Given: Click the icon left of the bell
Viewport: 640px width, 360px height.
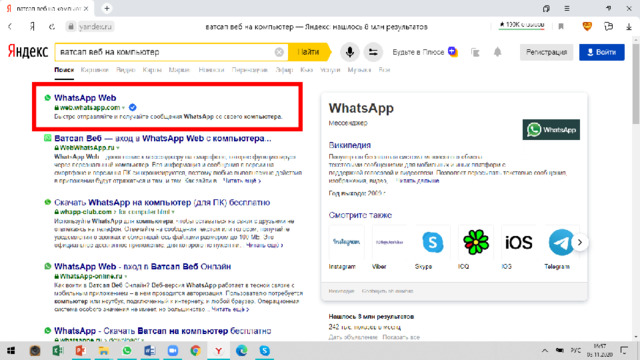Looking at the screenshot, I should pos(475,52).
